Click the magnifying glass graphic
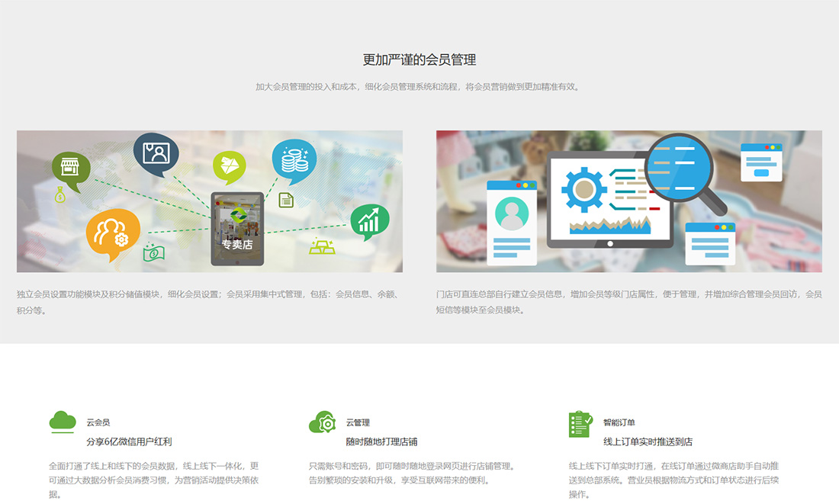 pyautogui.click(x=685, y=173)
